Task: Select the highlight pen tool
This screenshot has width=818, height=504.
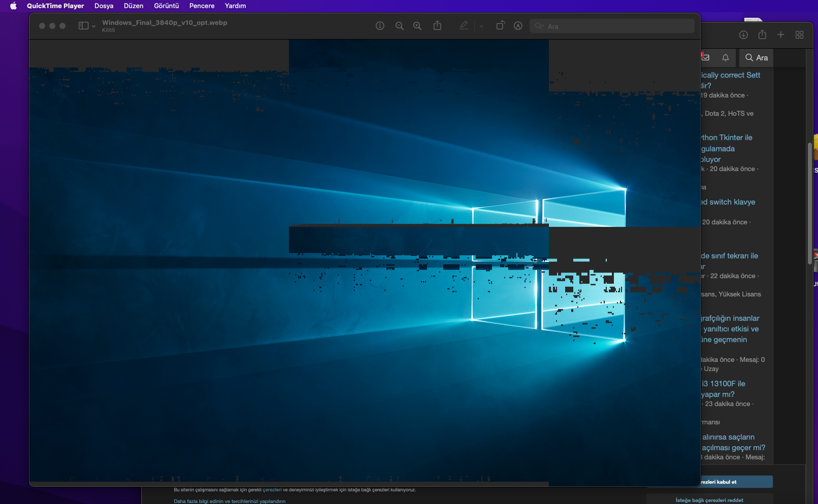Action: coord(464,25)
